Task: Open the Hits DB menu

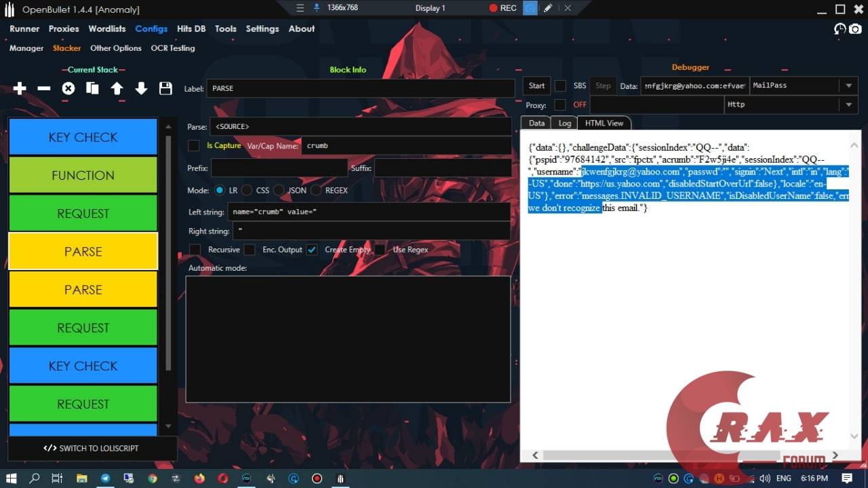Action: click(191, 29)
